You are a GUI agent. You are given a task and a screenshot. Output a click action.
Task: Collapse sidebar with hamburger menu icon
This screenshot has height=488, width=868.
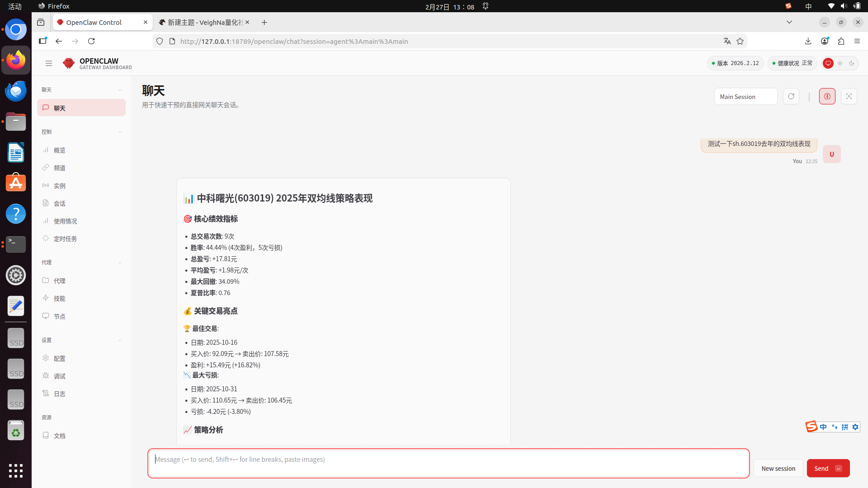point(49,63)
